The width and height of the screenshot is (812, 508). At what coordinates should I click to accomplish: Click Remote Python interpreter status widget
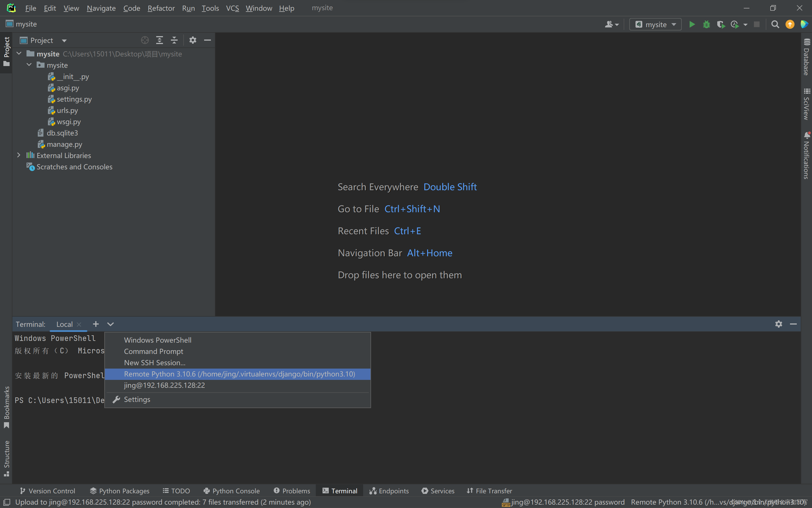[x=720, y=502]
